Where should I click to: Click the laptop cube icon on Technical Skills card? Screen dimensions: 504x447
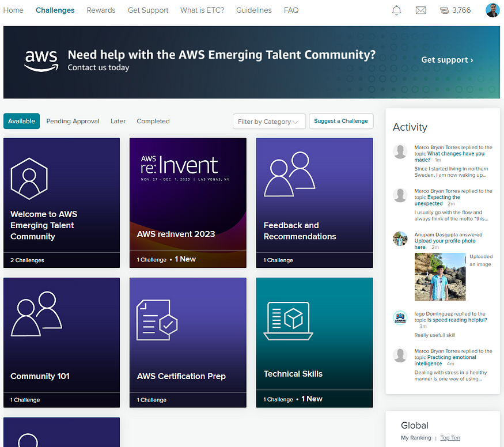click(x=289, y=321)
